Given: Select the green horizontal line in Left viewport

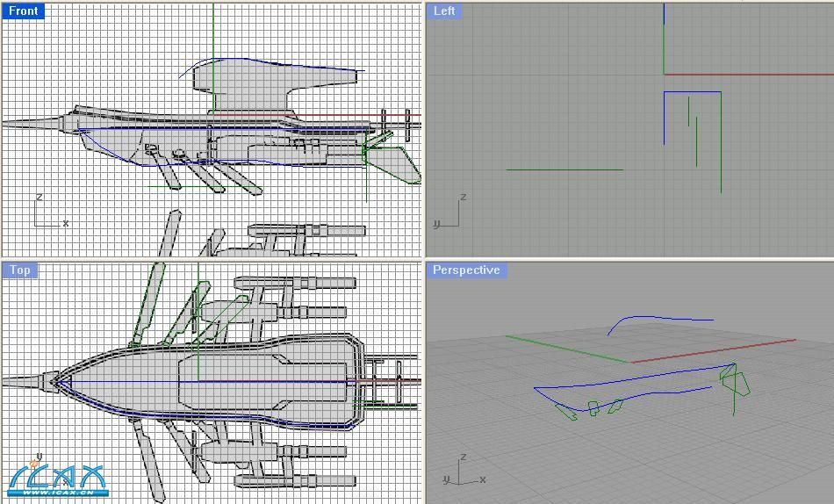Looking at the screenshot, I should (x=564, y=169).
